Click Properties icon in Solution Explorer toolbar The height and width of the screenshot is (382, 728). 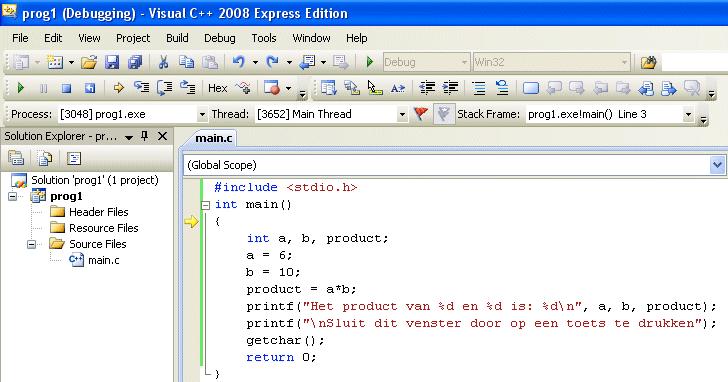16,158
